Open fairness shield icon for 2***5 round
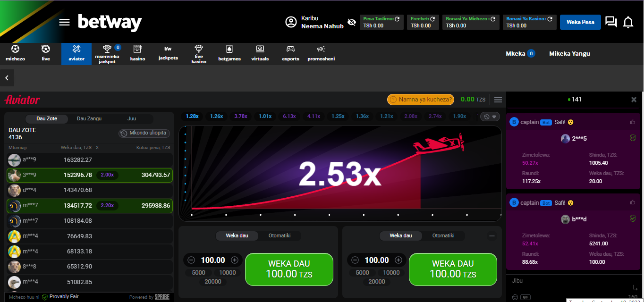644x302 pixels. tap(633, 138)
